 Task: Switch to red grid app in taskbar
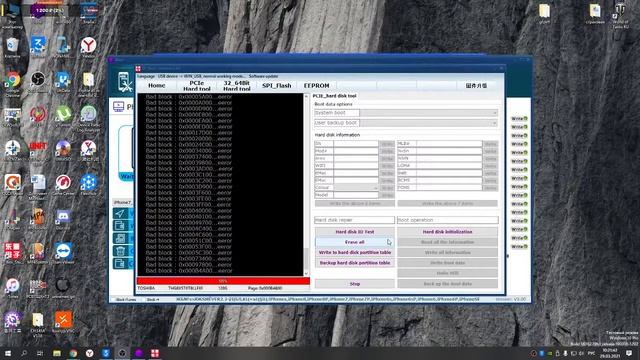pyautogui.click(x=155, y=353)
